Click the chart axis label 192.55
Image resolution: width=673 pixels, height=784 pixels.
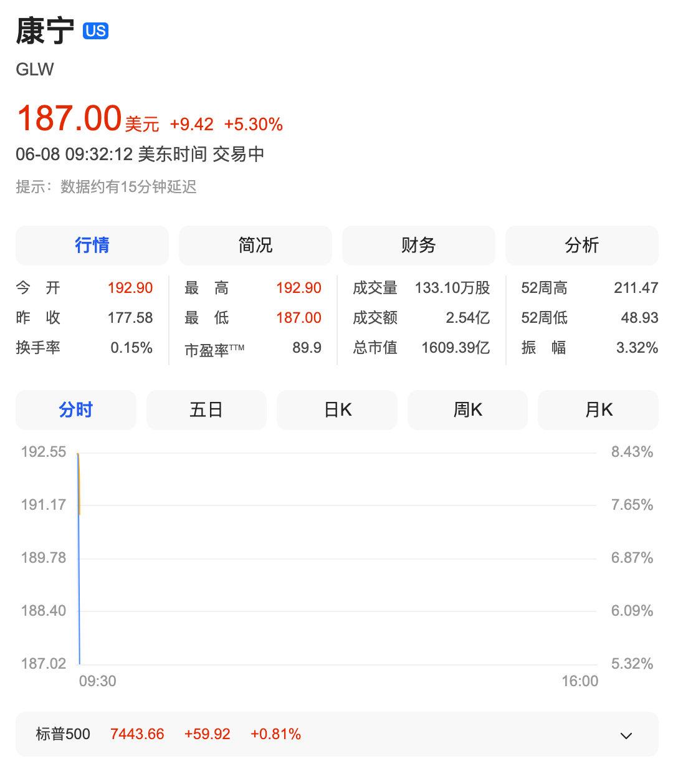click(44, 452)
